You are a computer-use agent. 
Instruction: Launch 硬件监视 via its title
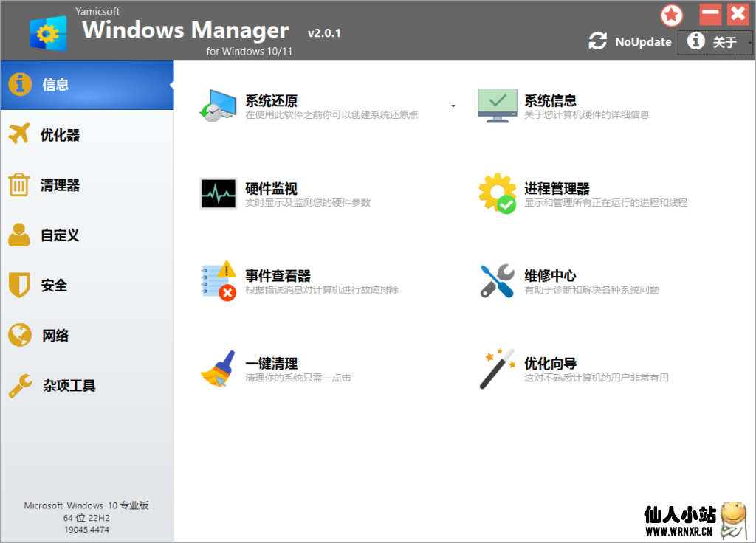[x=272, y=188]
